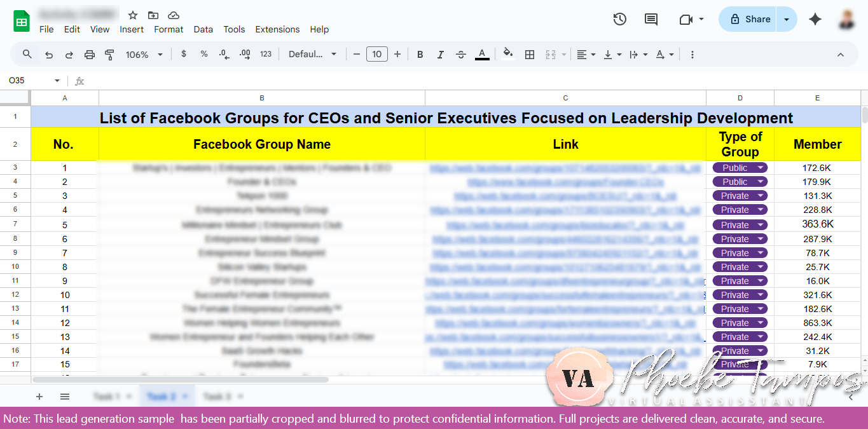Decrease decimal places for selection
868x429 pixels.
coord(223,54)
